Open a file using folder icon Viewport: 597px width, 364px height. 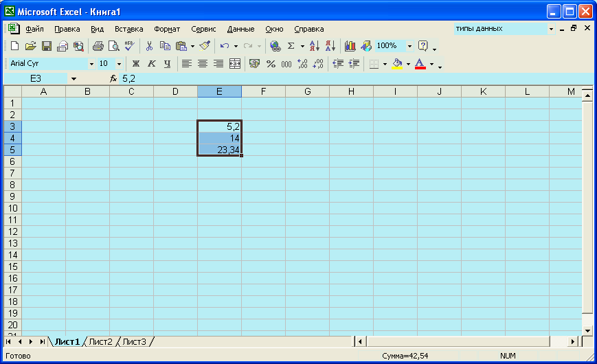click(x=30, y=46)
